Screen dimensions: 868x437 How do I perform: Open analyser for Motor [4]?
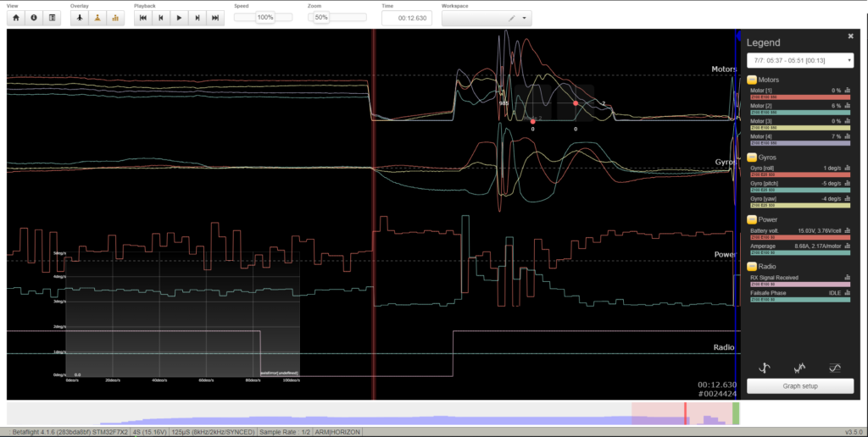[848, 136]
